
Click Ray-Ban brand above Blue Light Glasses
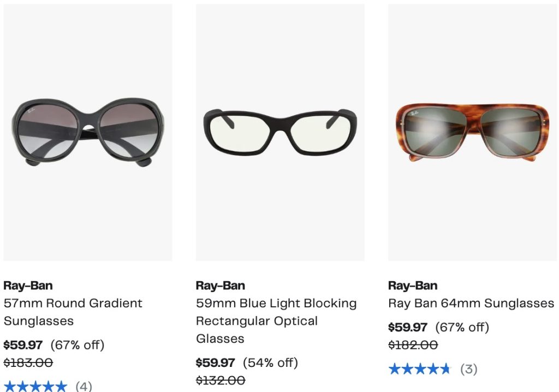tap(220, 286)
